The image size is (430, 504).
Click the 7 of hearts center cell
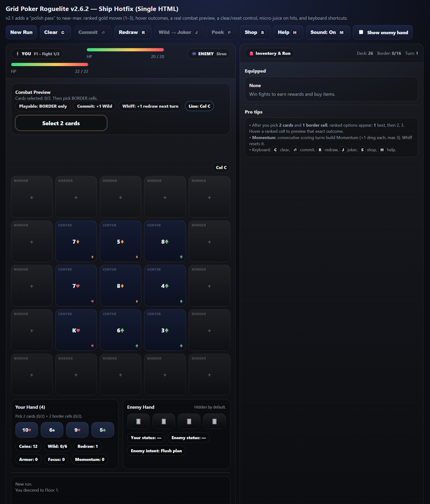(x=76, y=286)
